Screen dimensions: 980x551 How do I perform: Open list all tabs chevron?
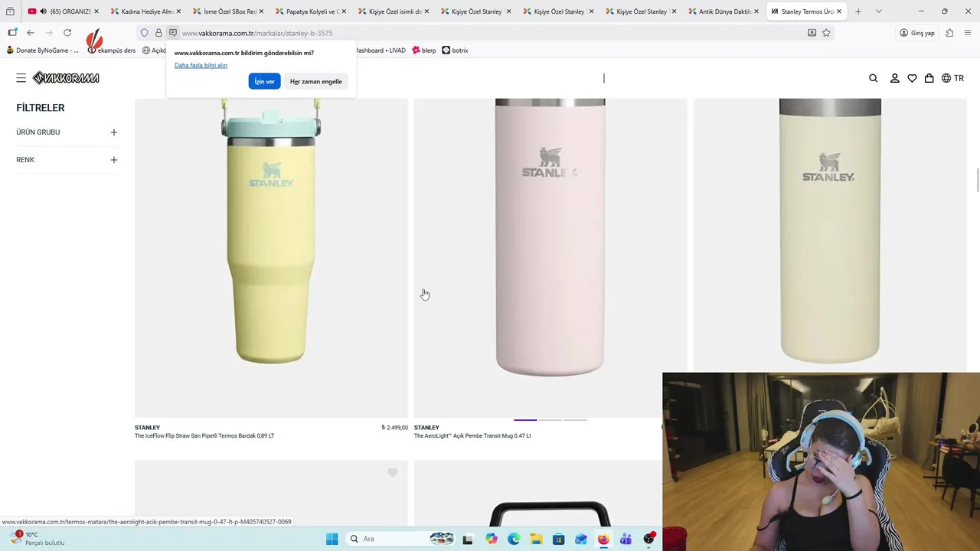coord(878,11)
